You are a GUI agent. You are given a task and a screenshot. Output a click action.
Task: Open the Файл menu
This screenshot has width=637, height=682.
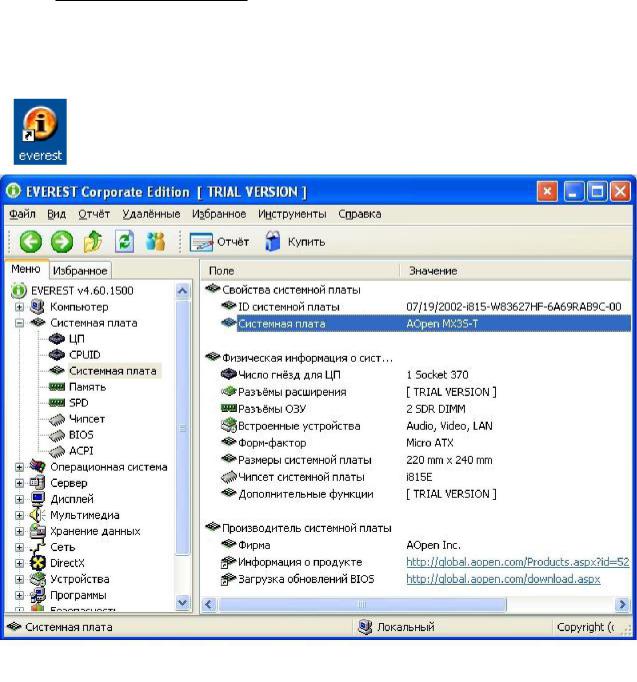point(22,214)
